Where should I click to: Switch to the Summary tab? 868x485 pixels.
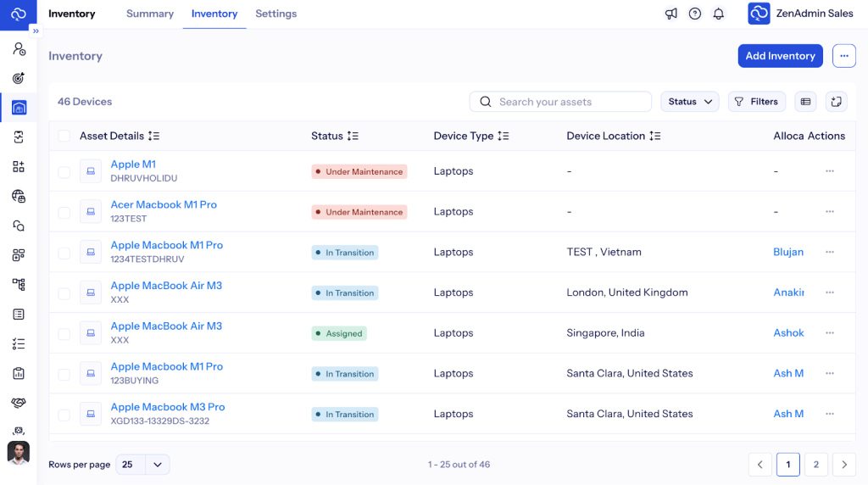[x=150, y=14]
